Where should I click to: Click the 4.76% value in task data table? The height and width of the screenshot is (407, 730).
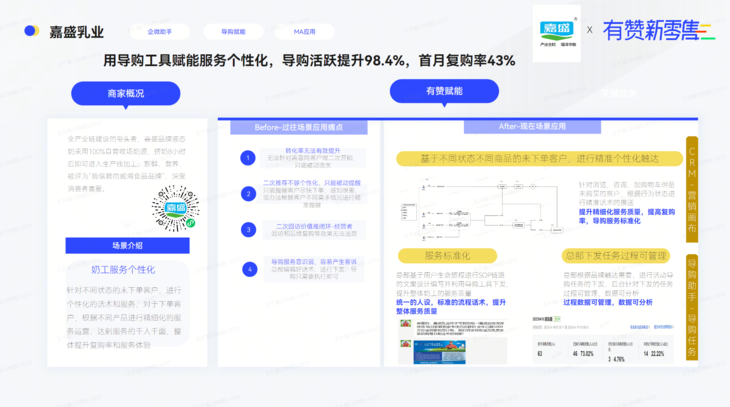coord(618,360)
